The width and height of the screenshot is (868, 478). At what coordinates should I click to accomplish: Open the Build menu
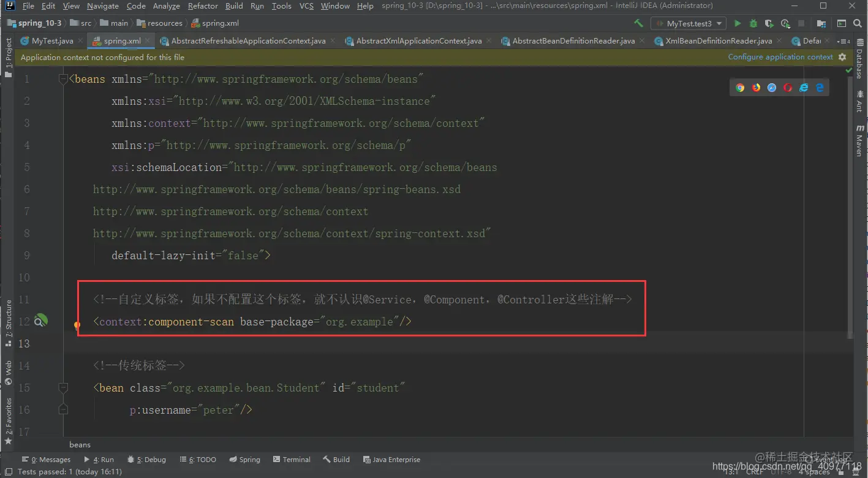[x=234, y=6]
